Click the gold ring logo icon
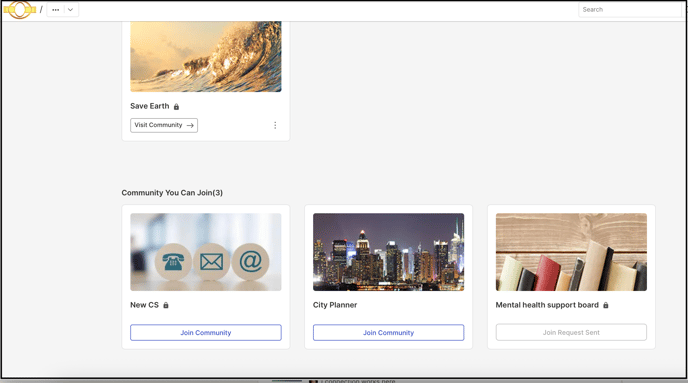688x383 pixels. click(x=20, y=10)
